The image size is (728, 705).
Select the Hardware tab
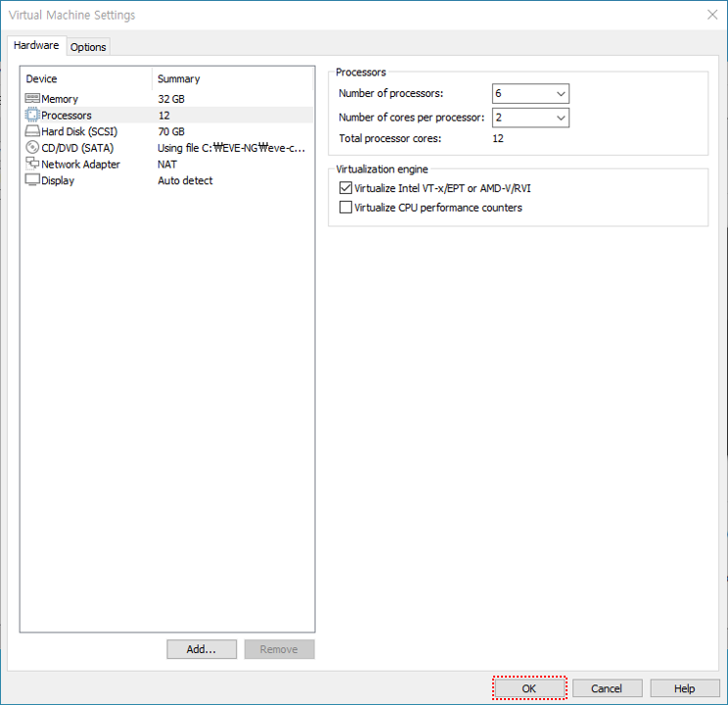coord(36,45)
